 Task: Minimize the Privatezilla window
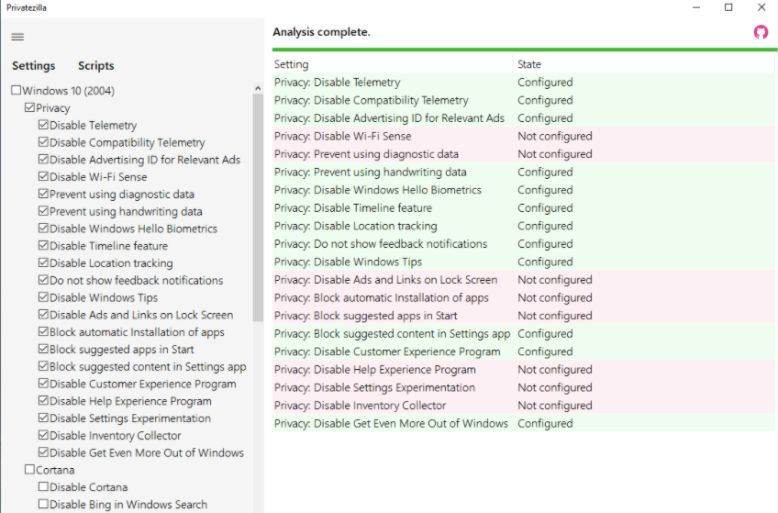pyautogui.click(x=697, y=7)
